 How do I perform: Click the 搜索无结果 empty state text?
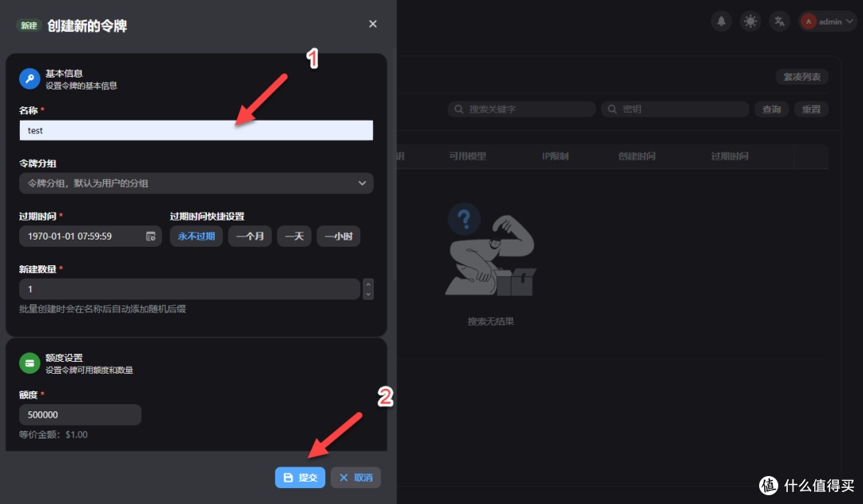(491, 321)
